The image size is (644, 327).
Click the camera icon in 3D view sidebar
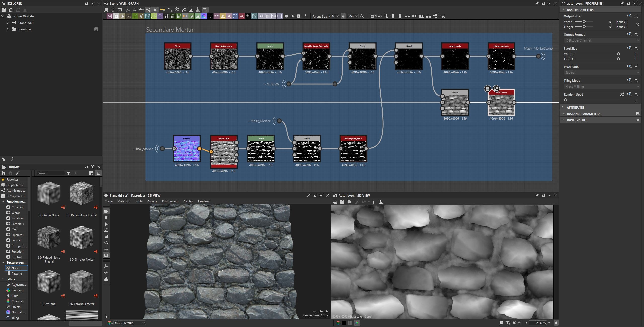106,211
